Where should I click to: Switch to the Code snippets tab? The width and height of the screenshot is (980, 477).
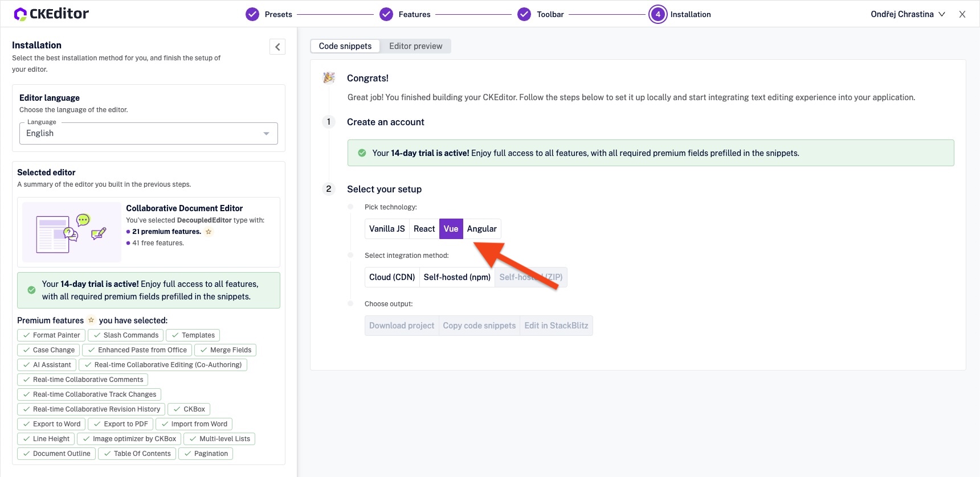point(345,46)
